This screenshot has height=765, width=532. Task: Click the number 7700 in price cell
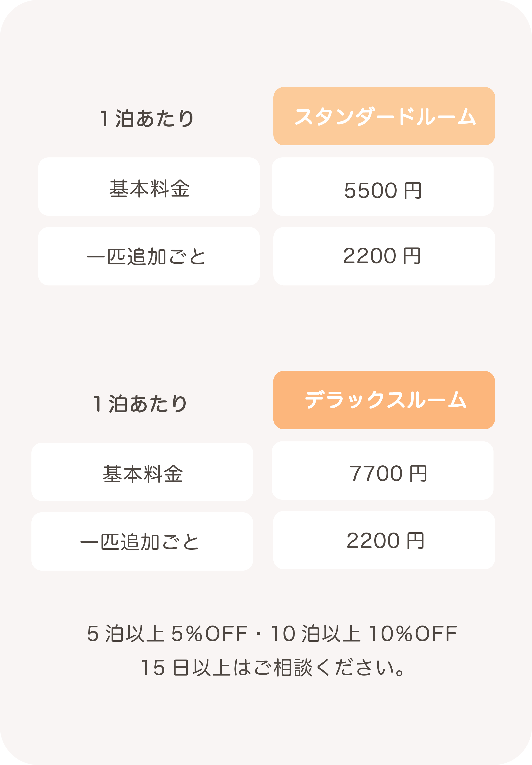(376, 474)
